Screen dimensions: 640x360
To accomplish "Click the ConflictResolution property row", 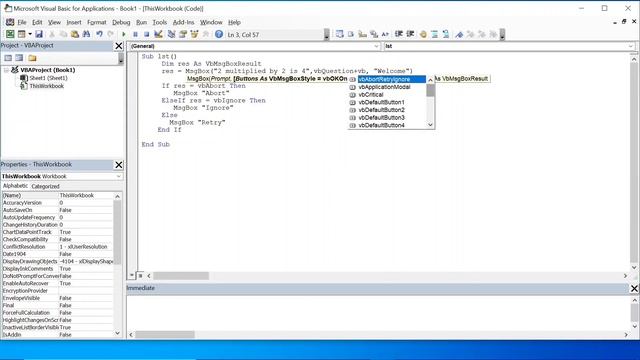I will (x=57, y=247).
